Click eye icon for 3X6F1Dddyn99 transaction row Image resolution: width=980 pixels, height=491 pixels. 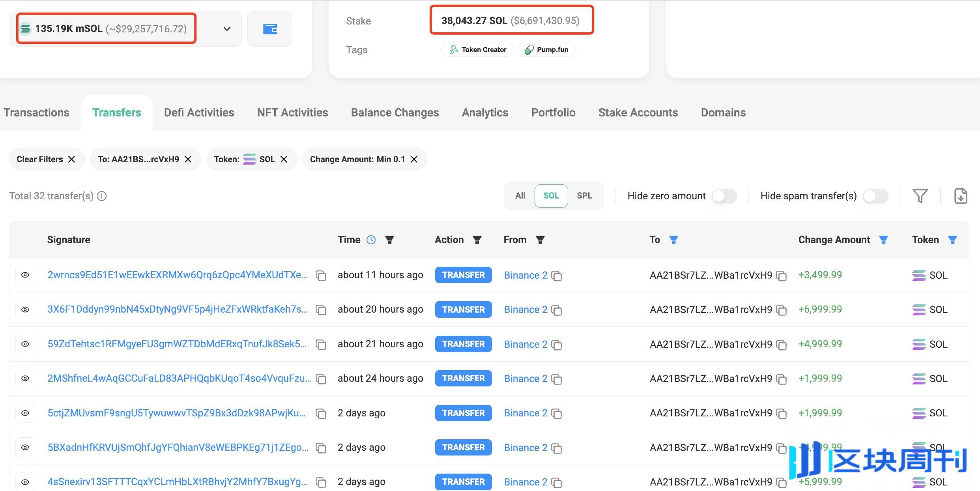(x=25, y=309)
